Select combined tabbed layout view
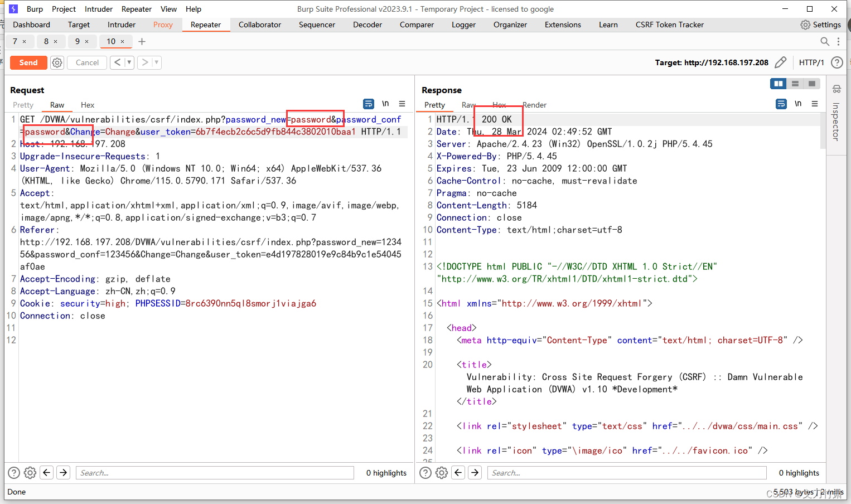Image resolution: width=851 pixels, height=504 pixels. point(812,84)
